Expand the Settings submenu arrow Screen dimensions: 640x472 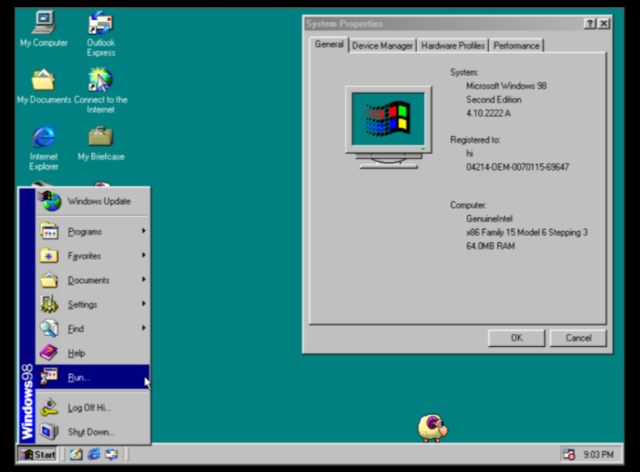[x=144, y=304]
